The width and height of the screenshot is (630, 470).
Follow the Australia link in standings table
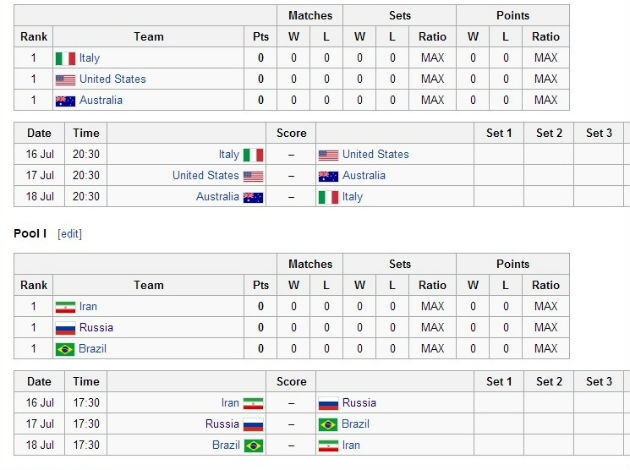[x=101, y=100]
